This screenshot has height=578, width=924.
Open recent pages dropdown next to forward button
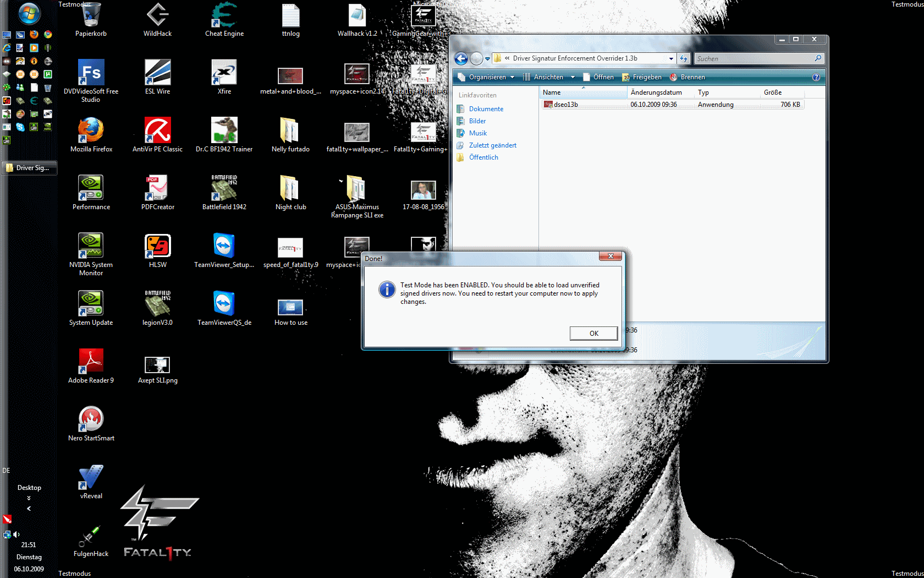[487, 58]
